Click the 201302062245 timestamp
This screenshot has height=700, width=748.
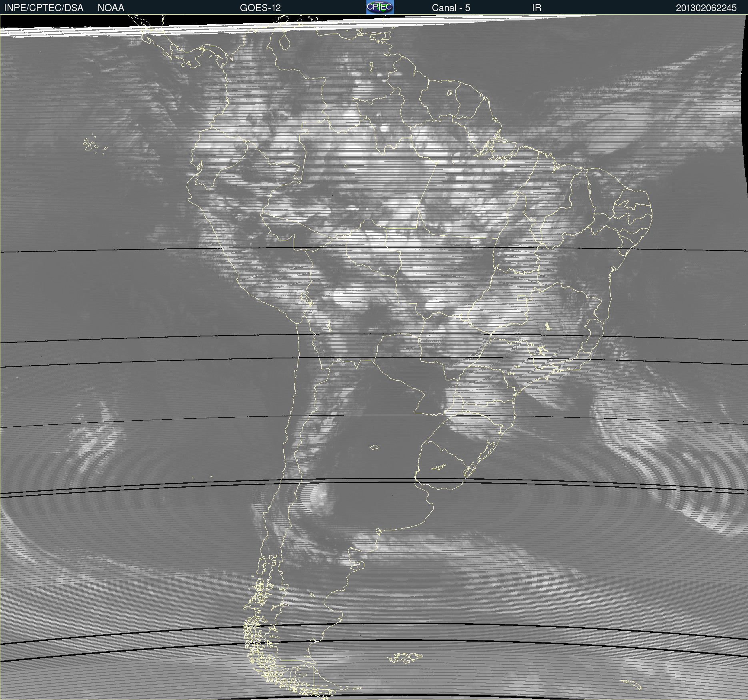click(706, 8)
